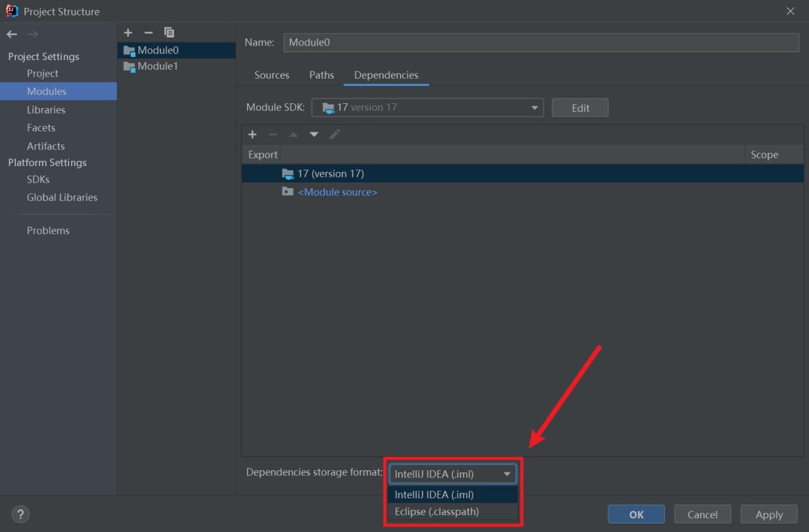Viewport: 809px width, 532px height.
Task: Switch to the Sources tab
Action: pos(272,75)
